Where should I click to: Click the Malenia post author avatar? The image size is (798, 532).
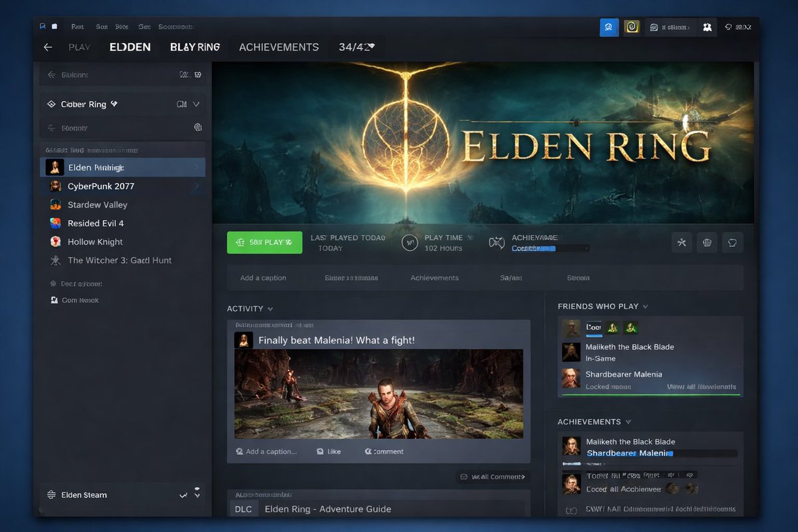[243, 340]
